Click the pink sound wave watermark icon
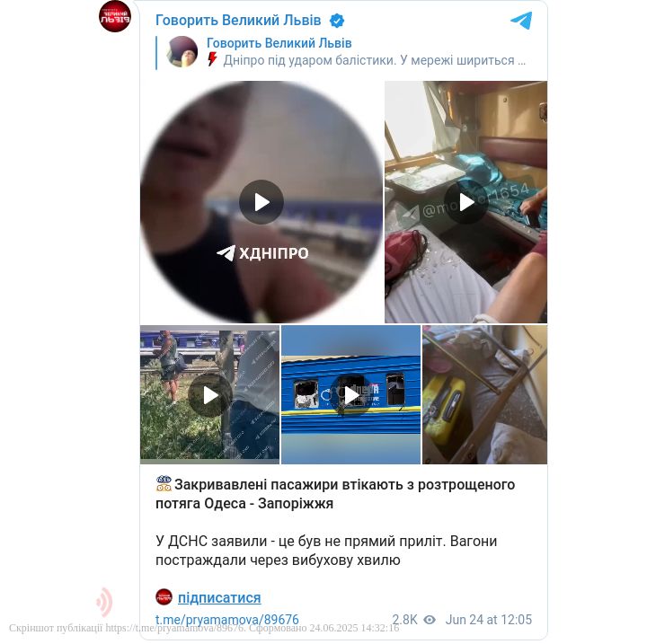This screenshot has width=647, height=644. (x=104, y=602)
